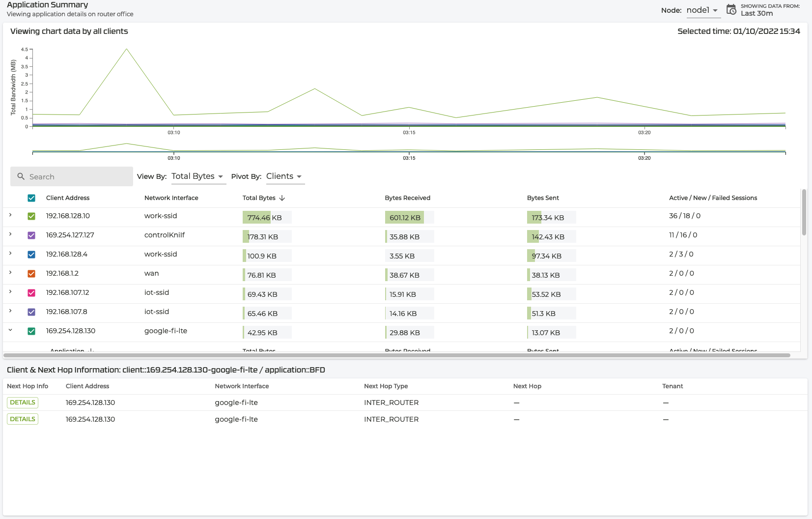Image resolution: width=812 pixels, height=519 pixels.
Task: Collapse the expanded 169.254.128.130 row
Action: (x=10, y=330)
